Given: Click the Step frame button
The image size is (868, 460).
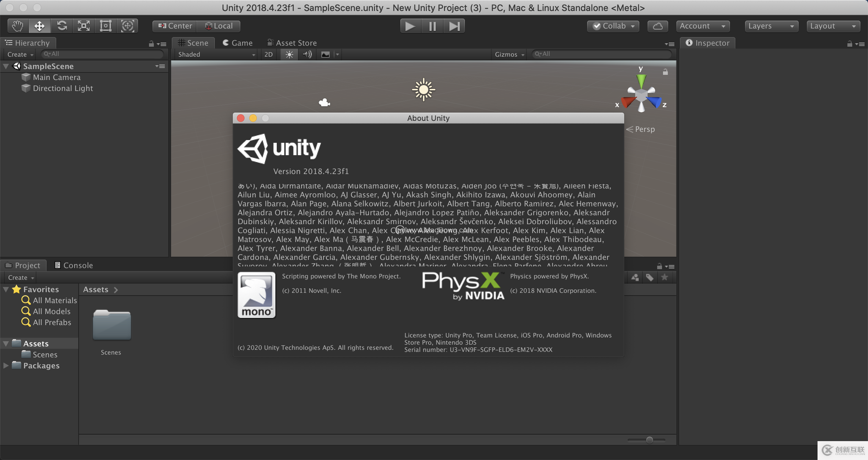Looking at the screenshot, I should pyautogui.click(x=454, y=26).
